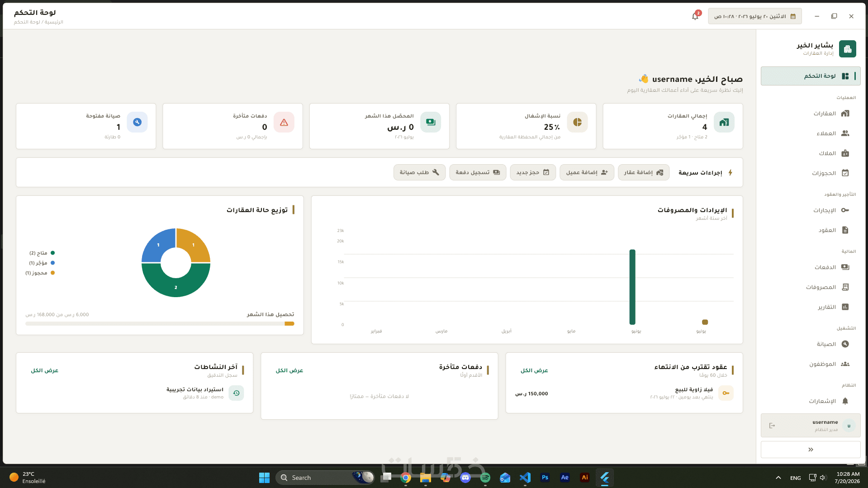The width and height of the screenshot is (868, 488).
Task: Click the username account card in sidebar
Action: coord(811,426)
